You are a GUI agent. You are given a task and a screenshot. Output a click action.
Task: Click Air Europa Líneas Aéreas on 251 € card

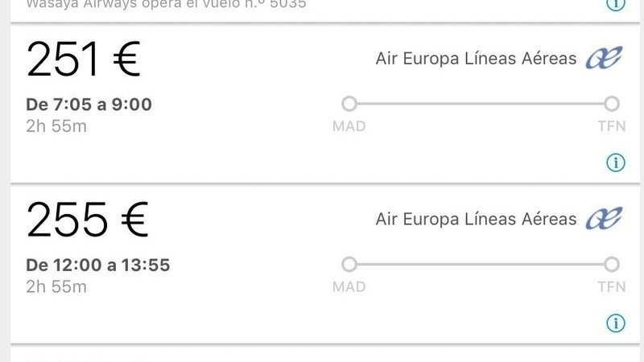476,59
